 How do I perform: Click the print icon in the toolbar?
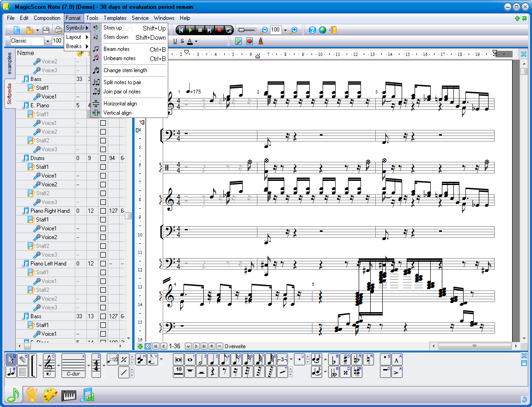[x=59, y=30]
